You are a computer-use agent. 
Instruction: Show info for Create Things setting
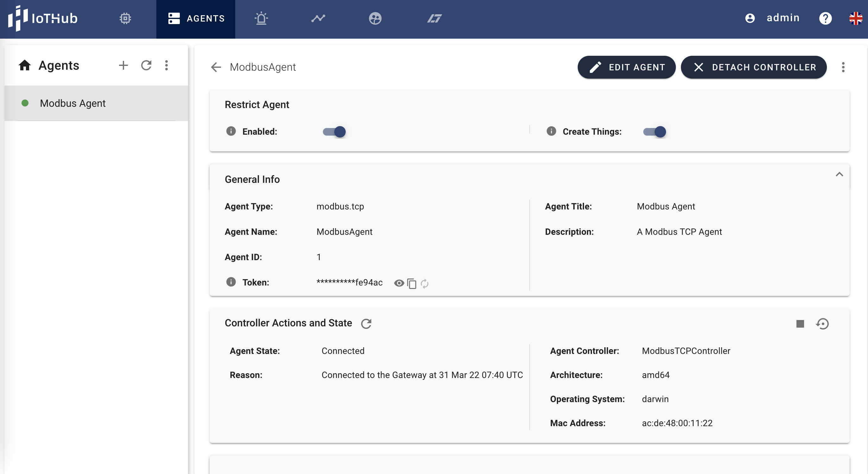pyautogui.click(x=551, y=131)
